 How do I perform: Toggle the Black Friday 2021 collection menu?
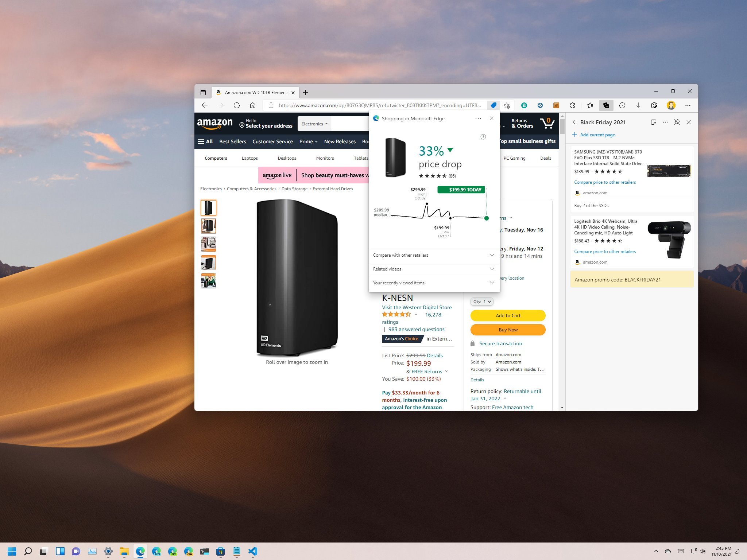(665, 122)
